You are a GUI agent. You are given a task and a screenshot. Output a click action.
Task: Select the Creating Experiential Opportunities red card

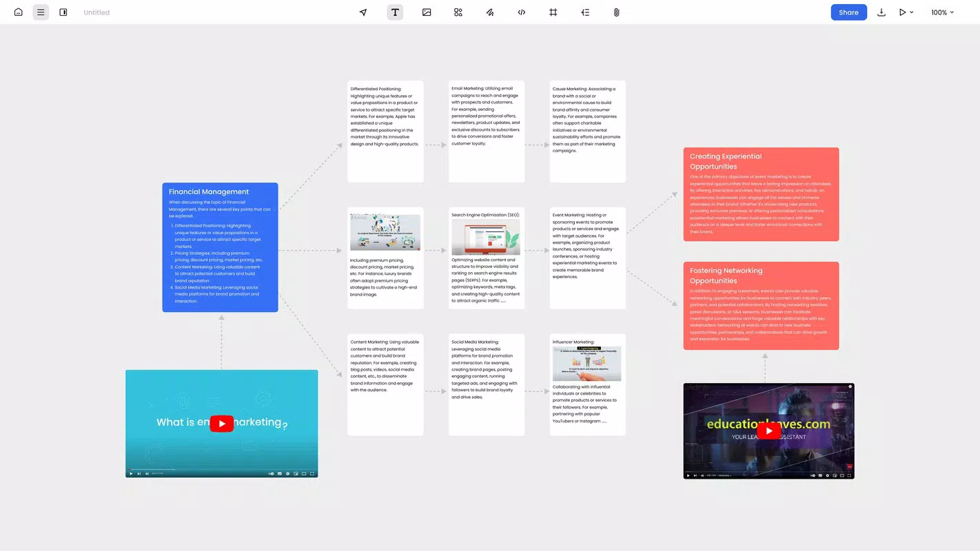tap(762, 194)
